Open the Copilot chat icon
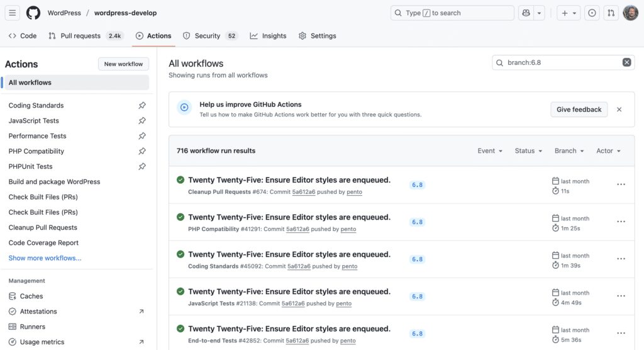 point(526,13)
